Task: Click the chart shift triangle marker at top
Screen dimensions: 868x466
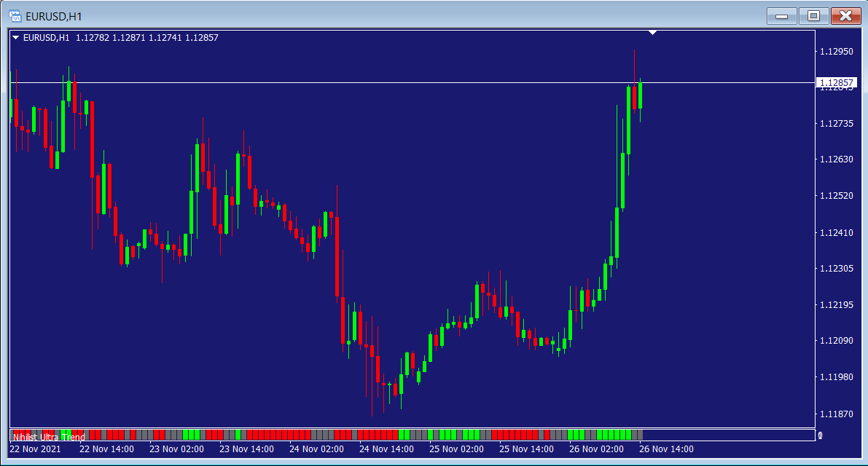Action: point(653,33)
